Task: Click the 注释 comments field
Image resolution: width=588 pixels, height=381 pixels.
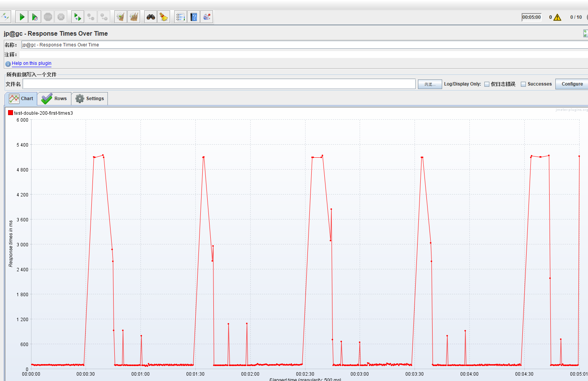Action: 304,54
